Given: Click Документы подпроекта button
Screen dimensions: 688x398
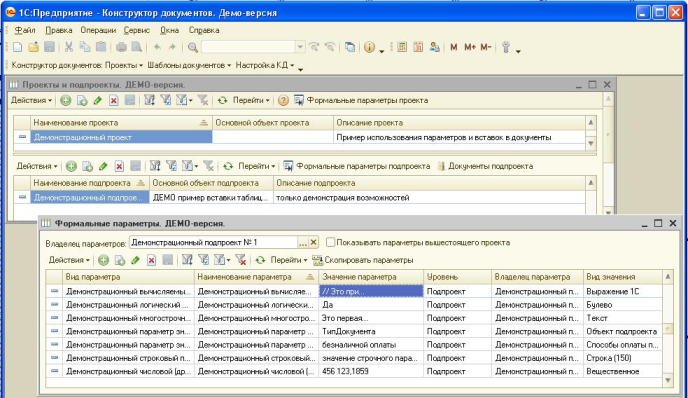Looking at the screenshot, I should point(485,166).
